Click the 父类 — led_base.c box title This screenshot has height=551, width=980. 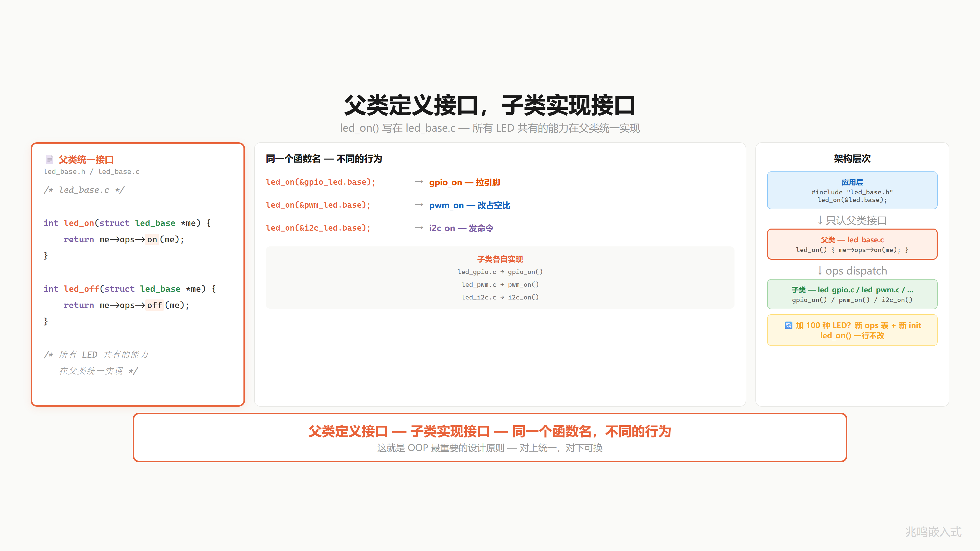tap(852, 240)
